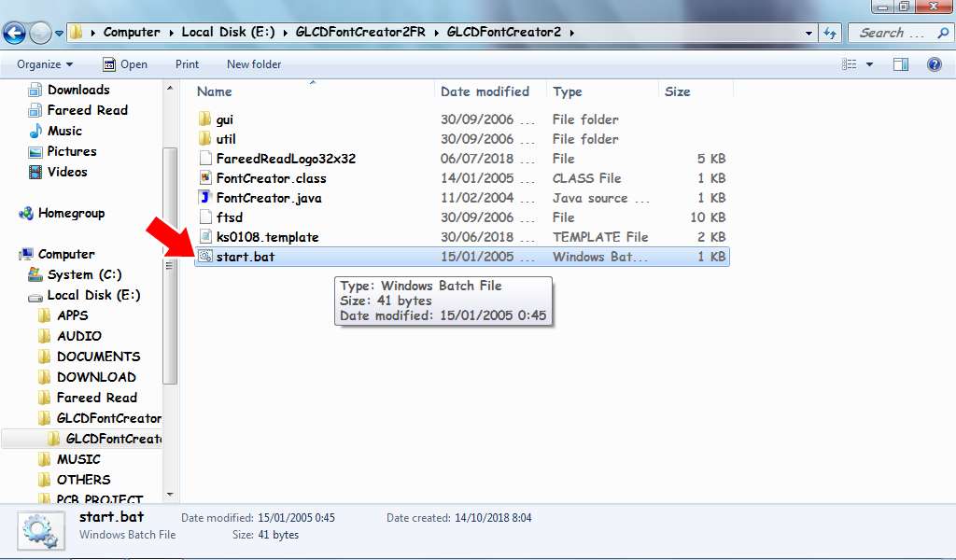Open Windows Explorer help
Screen dimensions: 956x560
(934, 63)
